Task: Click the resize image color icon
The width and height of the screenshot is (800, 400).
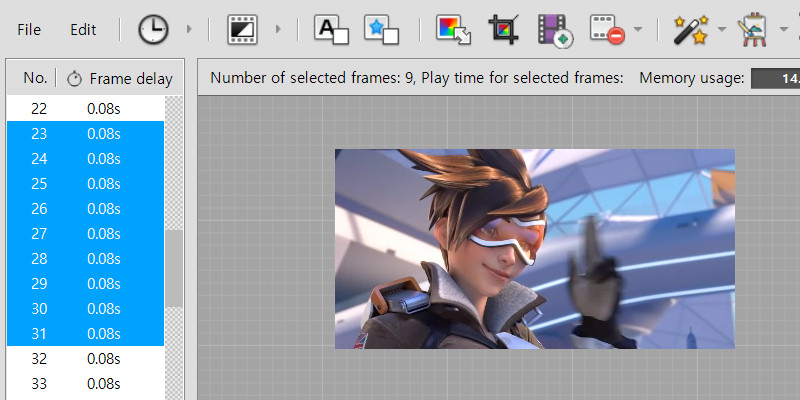Action: (x=453, y=30)
